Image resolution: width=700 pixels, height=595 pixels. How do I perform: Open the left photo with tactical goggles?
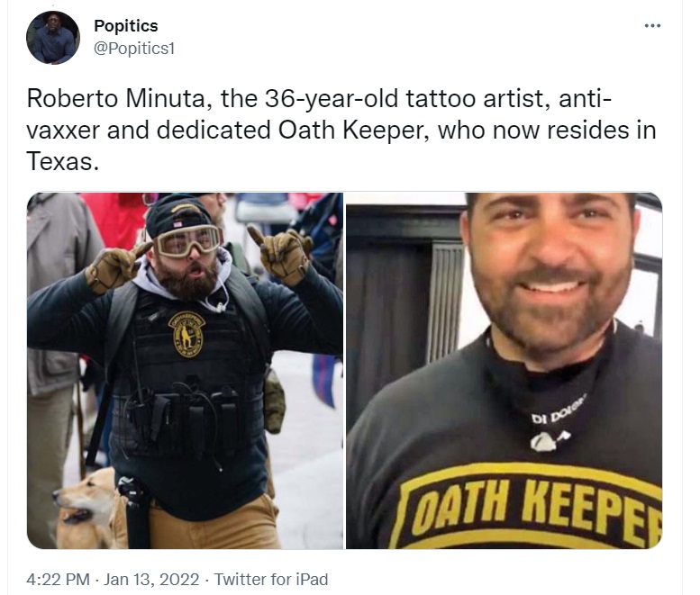tap(185, 371)
